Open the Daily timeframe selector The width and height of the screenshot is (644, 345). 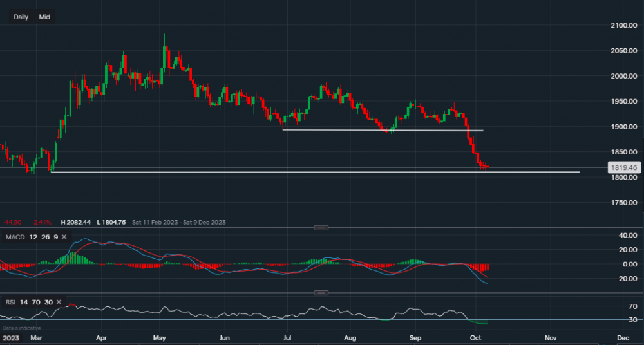21,17
